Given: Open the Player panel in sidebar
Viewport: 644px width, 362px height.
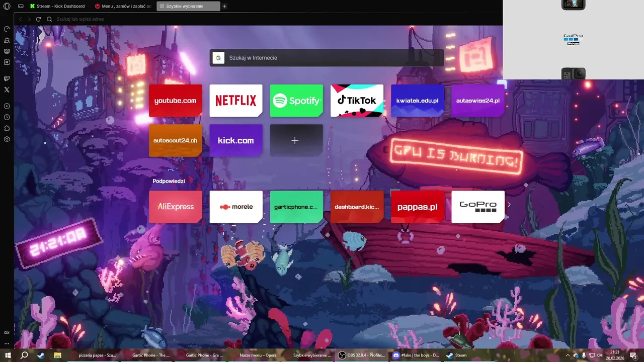Looking at the screenshot, I should [7, 106].
